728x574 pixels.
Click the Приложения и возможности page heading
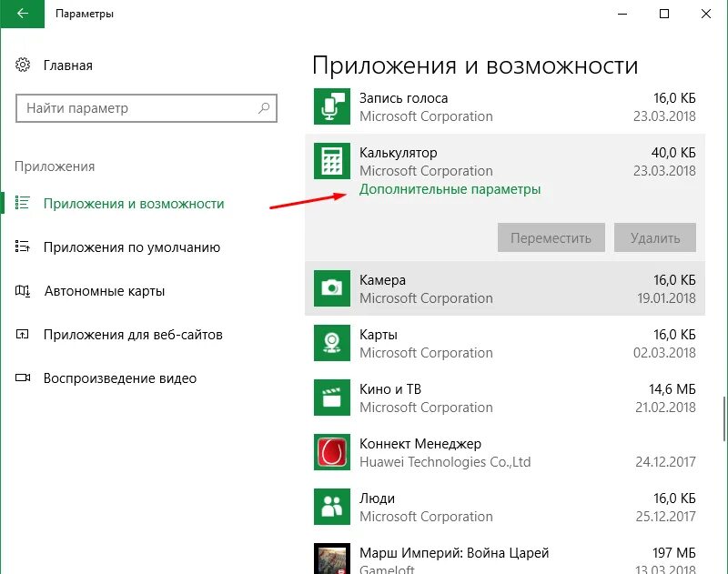475,66
